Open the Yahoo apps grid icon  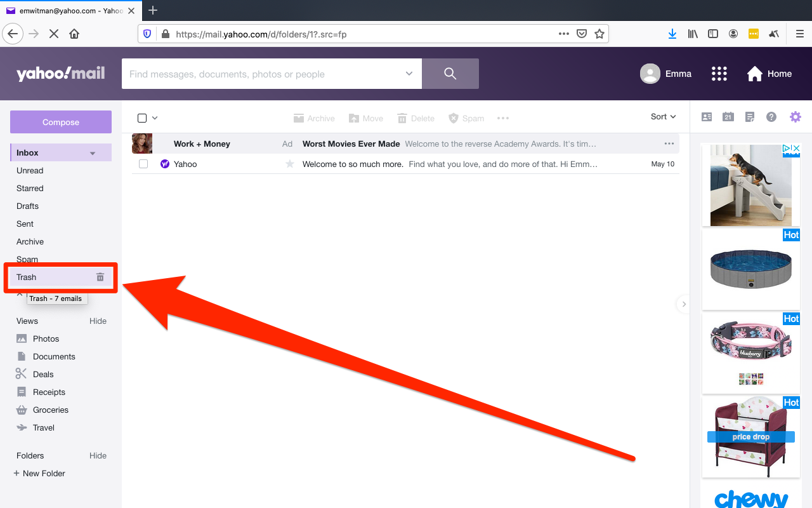tap(719, 74)
